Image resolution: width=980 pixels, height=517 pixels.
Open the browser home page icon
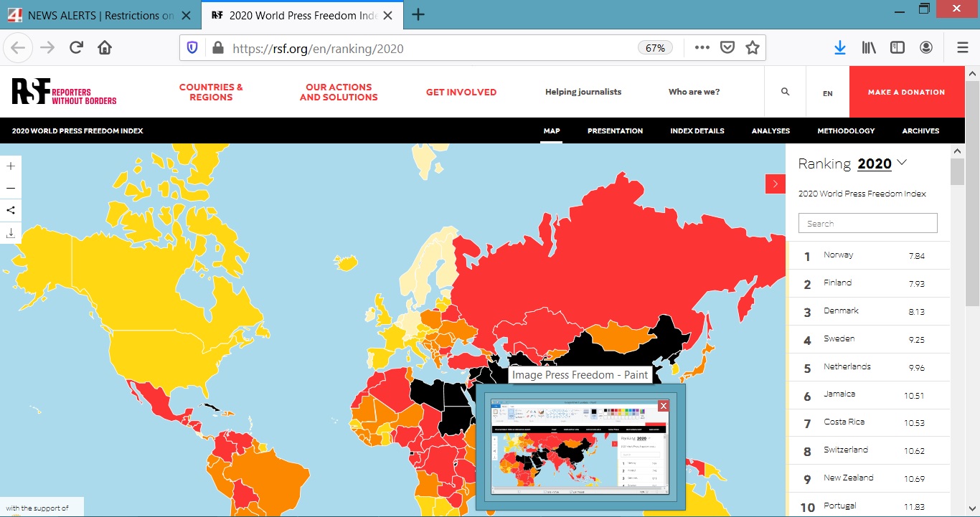105,48
